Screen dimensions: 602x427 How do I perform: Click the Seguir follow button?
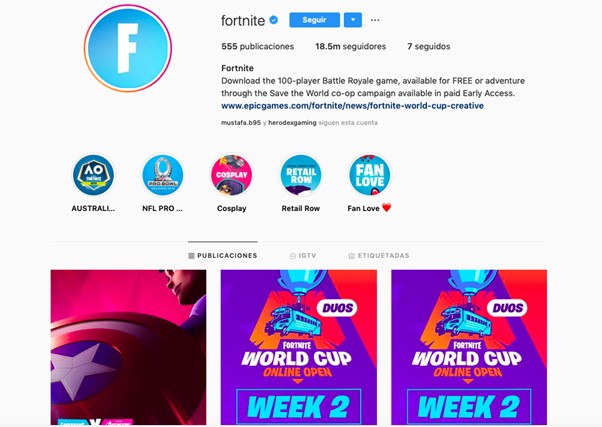314,20
